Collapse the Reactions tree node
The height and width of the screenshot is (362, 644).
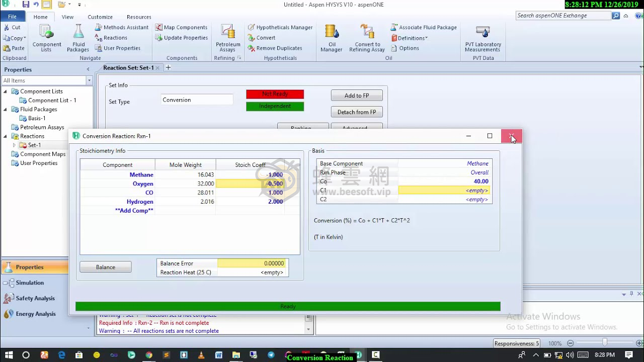(x=5, y=136)
